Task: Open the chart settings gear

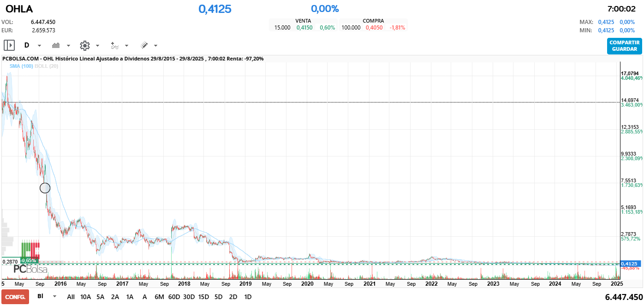Action: coord(85,45)
